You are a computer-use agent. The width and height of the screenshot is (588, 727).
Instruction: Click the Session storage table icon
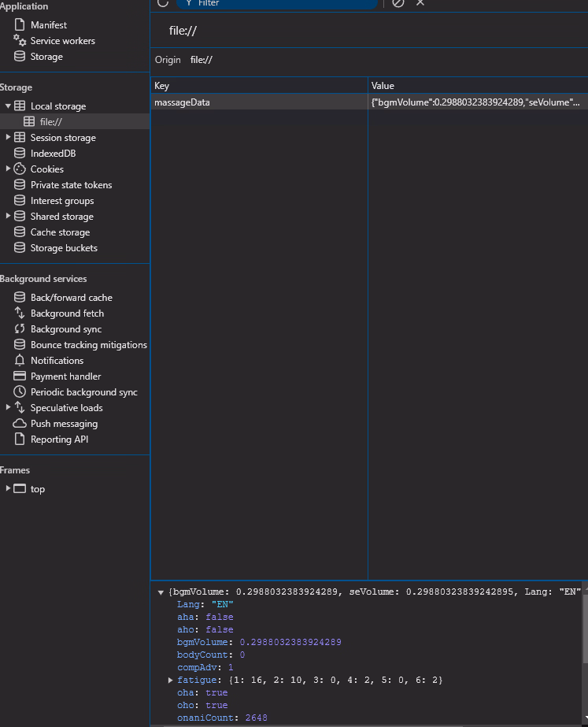(x=20, y=137)
